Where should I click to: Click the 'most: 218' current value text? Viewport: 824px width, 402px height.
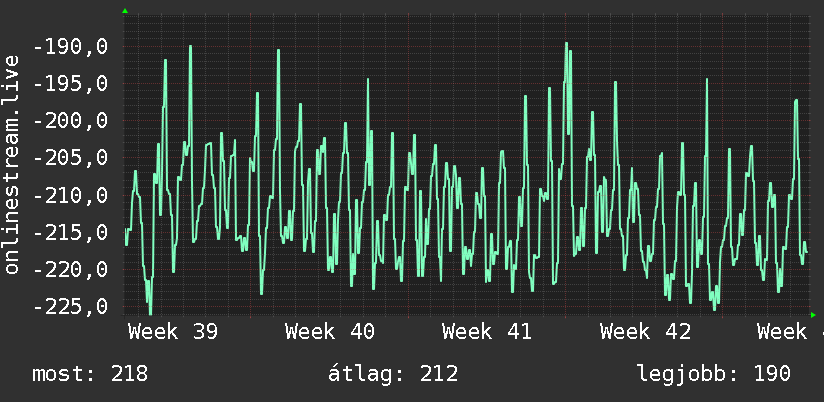coord(90,374)
